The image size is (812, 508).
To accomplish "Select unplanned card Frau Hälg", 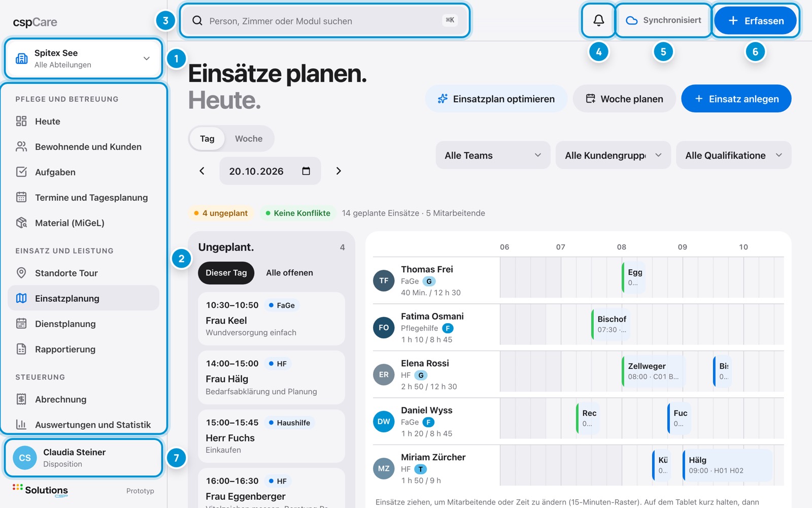I will (x=271, y=377).
